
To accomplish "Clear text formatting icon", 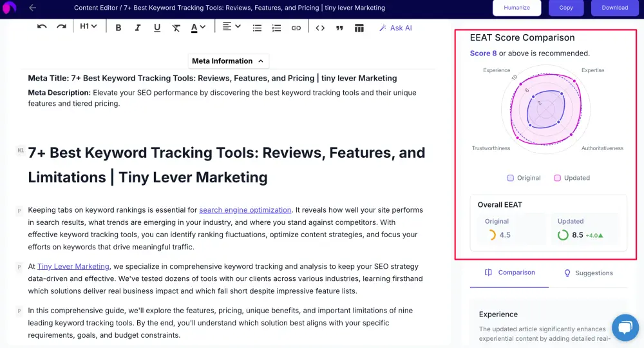I will [x=176, y=28].
